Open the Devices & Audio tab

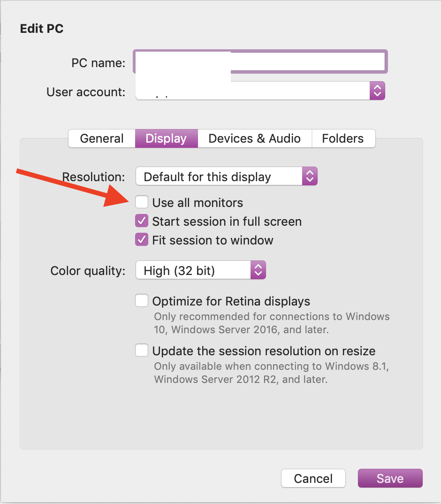[x=254, y=138]
